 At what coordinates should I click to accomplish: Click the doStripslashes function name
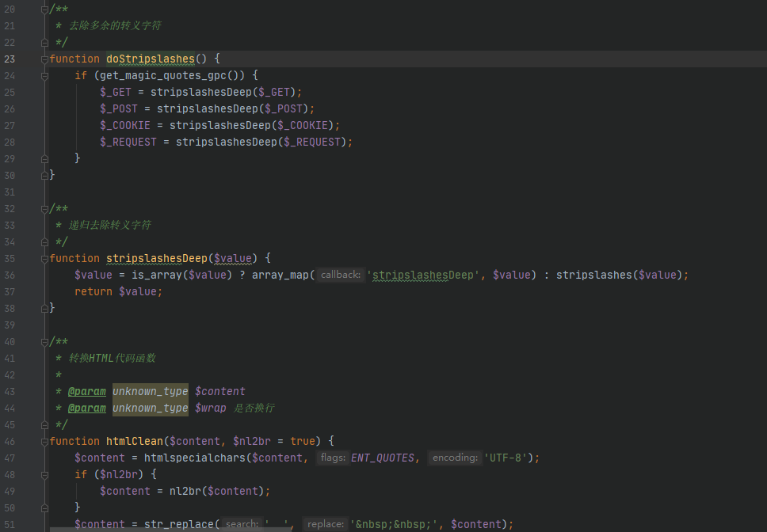(151, 59)
